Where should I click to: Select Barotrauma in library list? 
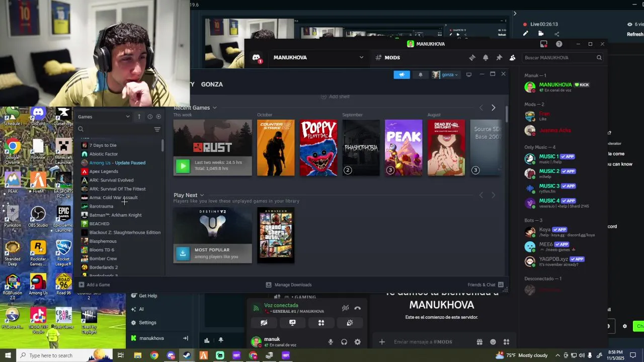101,206
